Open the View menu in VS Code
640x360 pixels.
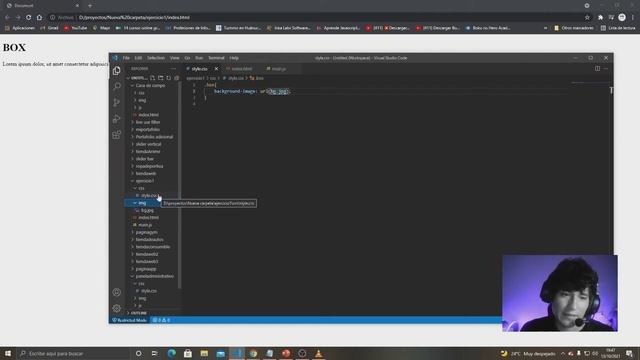[x=174, y=58]
